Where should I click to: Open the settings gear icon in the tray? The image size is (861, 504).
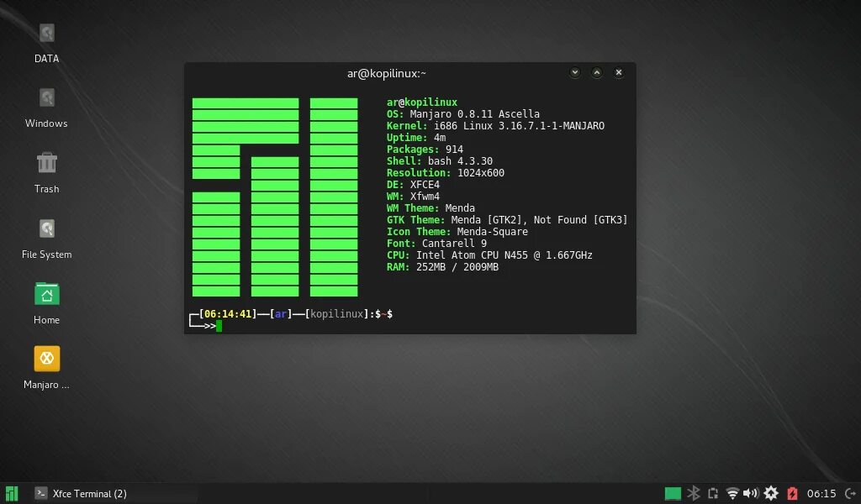[x=770, y=493]
